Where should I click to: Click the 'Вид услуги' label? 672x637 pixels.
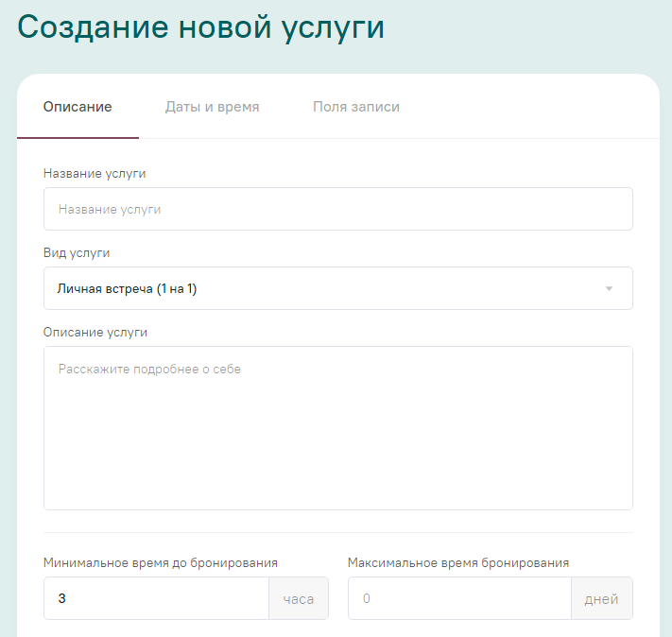tap(77, 252)
